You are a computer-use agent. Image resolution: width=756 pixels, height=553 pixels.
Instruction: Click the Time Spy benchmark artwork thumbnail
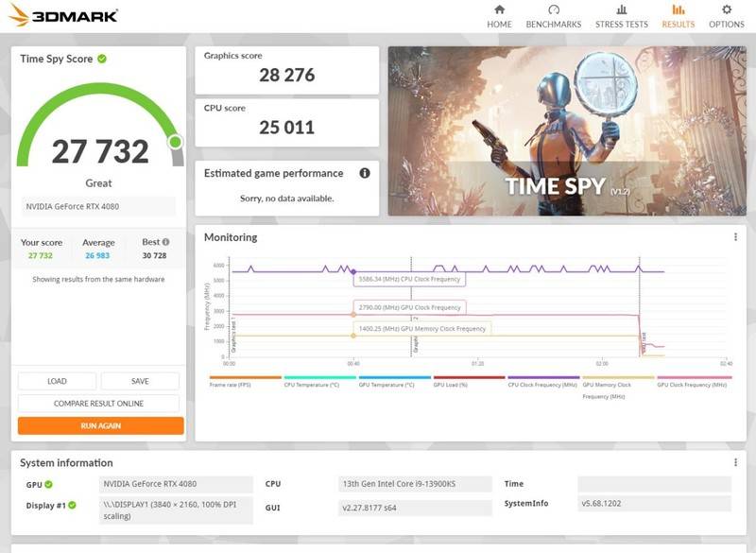tap(567, 130)
